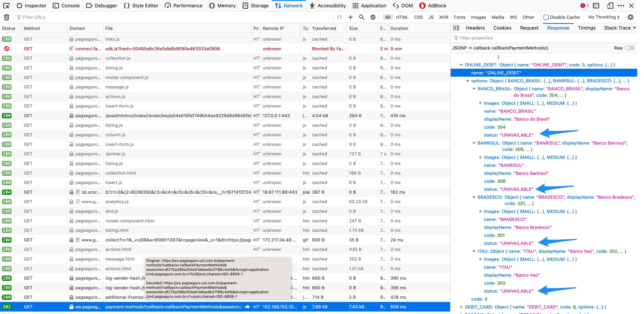Open the AdBlock panel
The image size is (644, 314).
[433, 5]
